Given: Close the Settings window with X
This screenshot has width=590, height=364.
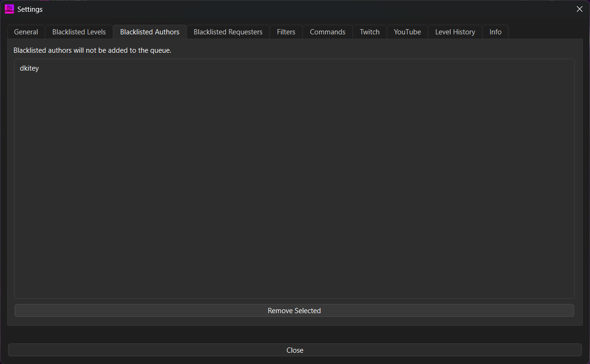Looking at the screenshot, I should 580,9.
